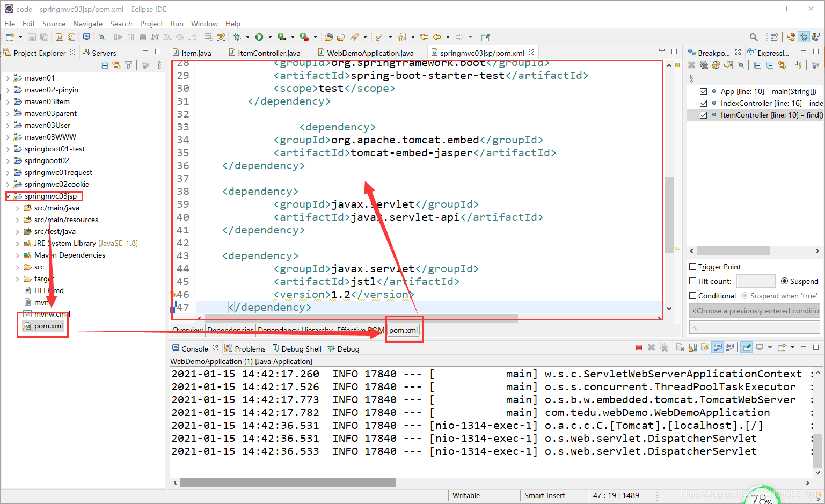This screenshot has height=504, width=825.
Task: Click Show Breakpoints Supported by Selected Target icon
Action: click(x=716, y=65)
